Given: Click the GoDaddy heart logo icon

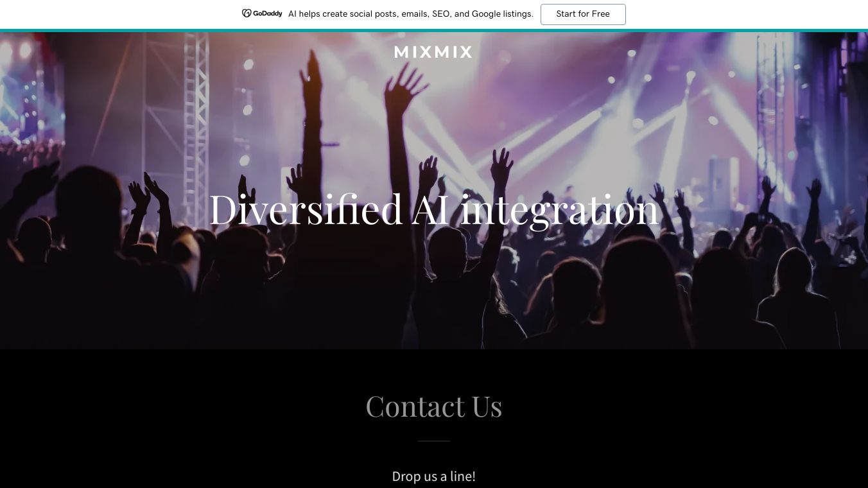Looking at the screenshot, I should 247,13.
